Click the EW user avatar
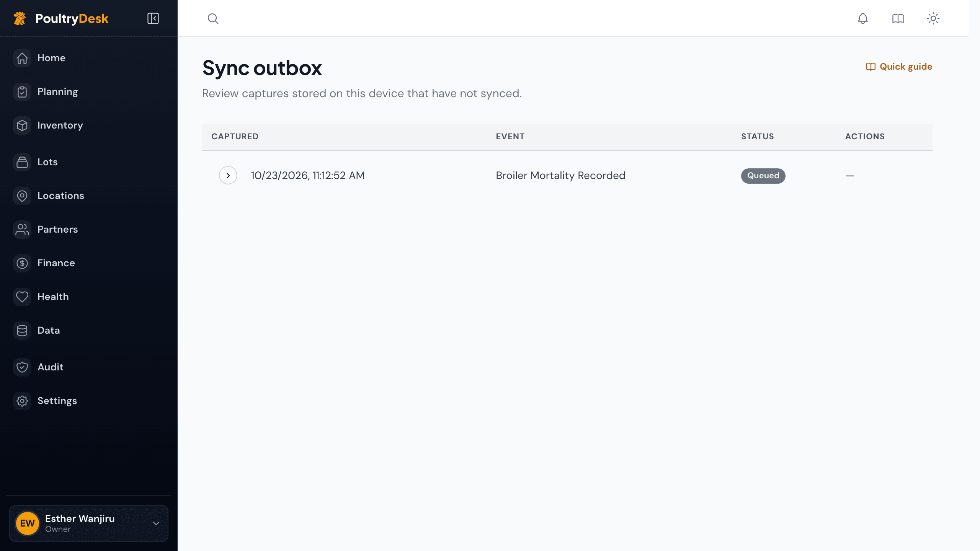Image resolution: width=980 pixels, height=551 pixels. [x=28, y=523]
